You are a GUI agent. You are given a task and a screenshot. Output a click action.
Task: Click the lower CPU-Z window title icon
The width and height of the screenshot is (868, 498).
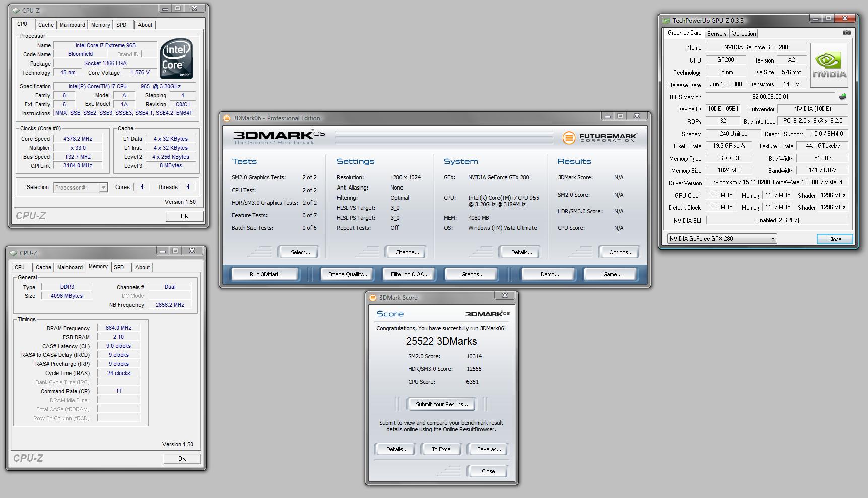[x=14, y=253]
